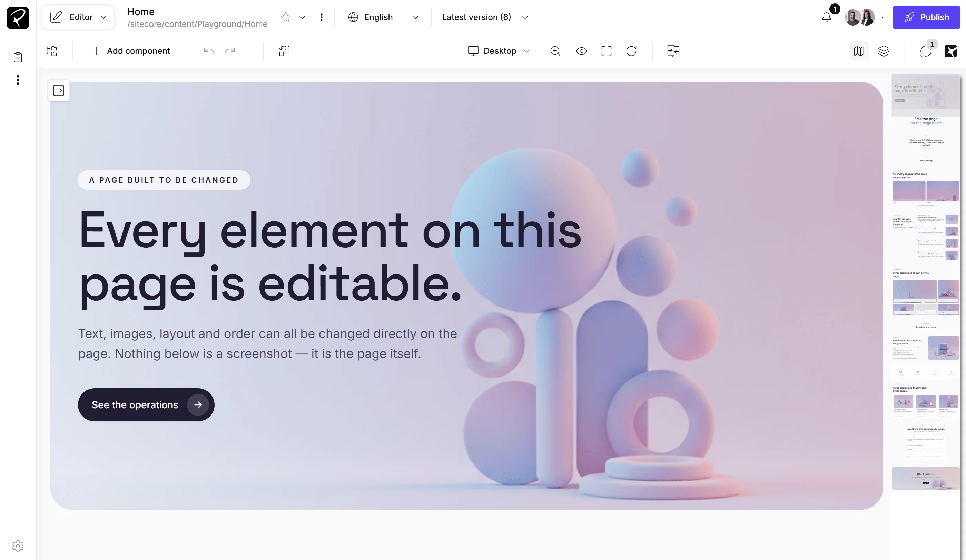Jump to 'Four things you can do' minimap section

(x=926, y=238)
